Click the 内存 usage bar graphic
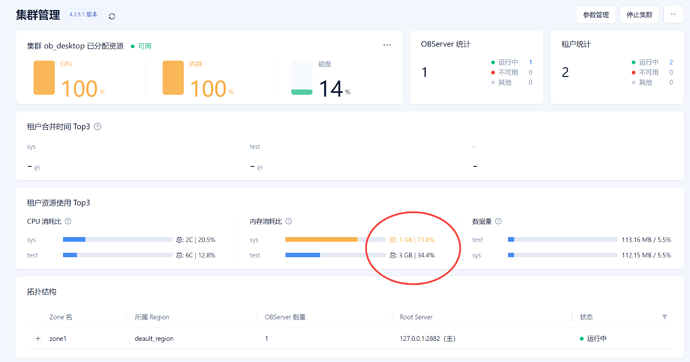 173,78
